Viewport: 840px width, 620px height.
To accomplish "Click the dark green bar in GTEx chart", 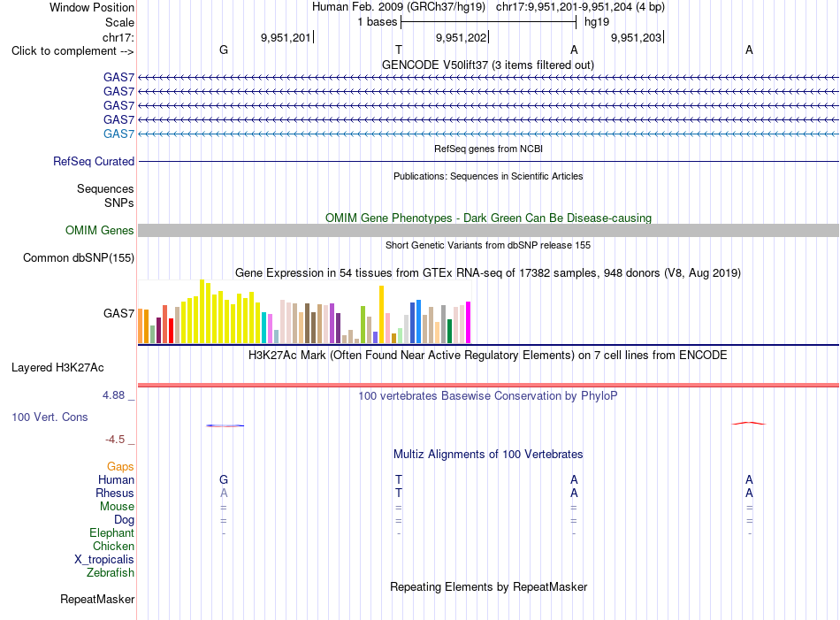I will point(449,331).
